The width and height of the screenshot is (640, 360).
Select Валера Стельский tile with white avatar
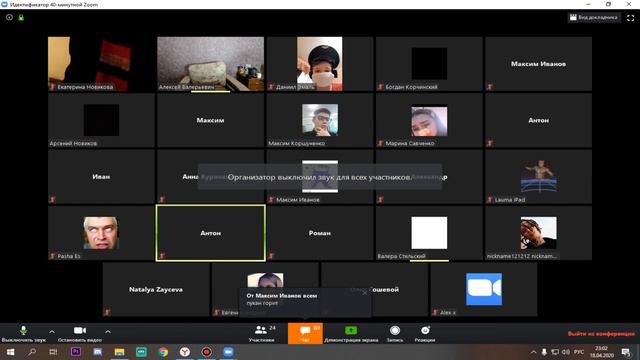(x=429, y=233)
